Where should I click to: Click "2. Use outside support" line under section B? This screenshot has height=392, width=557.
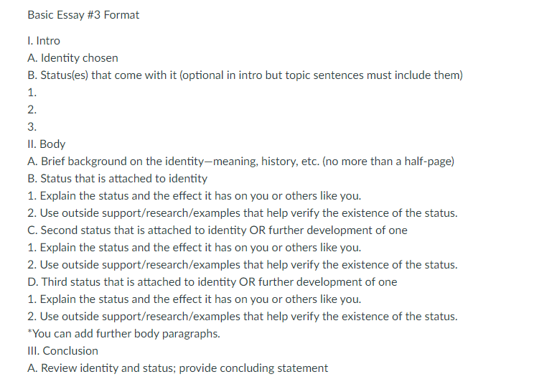pos(242,213)
